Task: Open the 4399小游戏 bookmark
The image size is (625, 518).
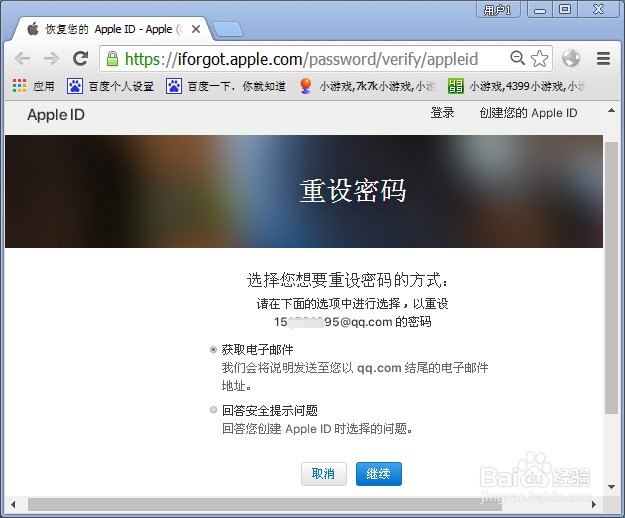Action: [x=516, y=86]
